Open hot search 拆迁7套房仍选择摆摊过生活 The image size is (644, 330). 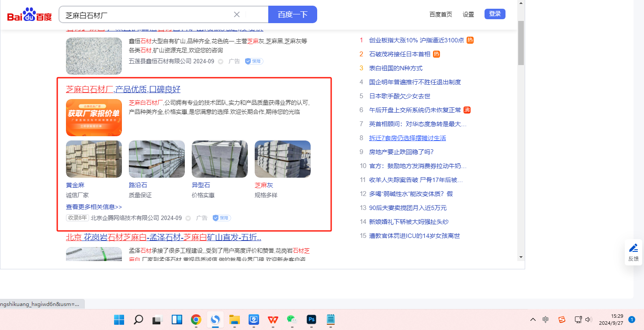point(408,138)
